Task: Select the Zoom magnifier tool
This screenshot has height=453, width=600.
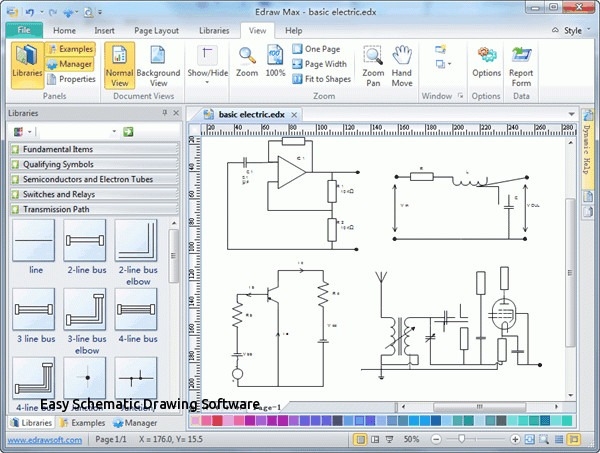Action: tap(247, 60)
